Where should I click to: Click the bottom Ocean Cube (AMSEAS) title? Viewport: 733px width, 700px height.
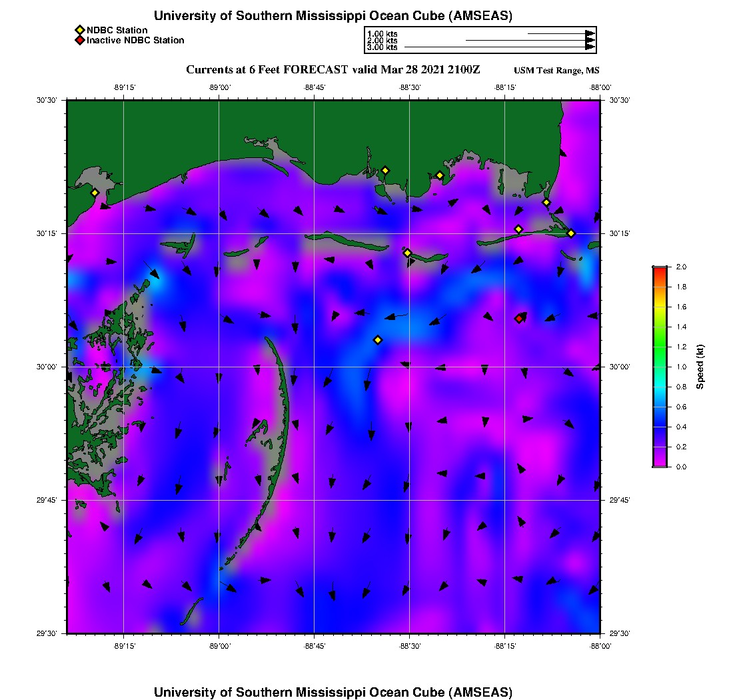click(x=333, y=691)
